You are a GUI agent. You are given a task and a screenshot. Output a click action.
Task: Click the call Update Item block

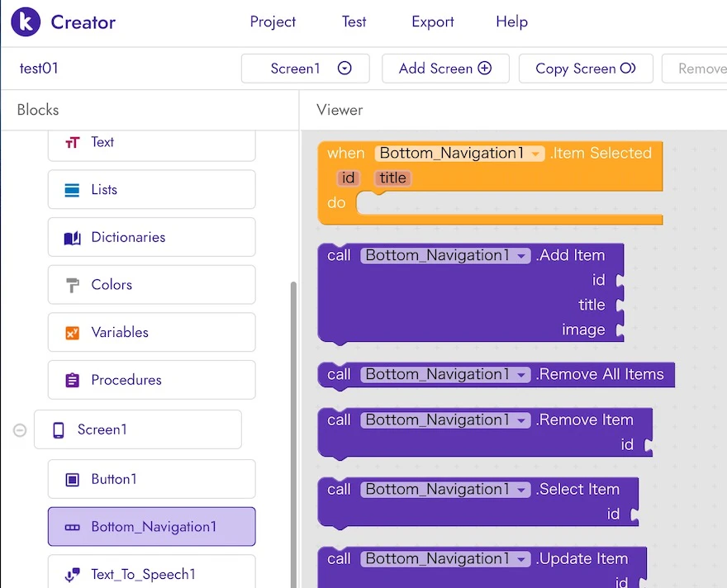tap(482, 567)
